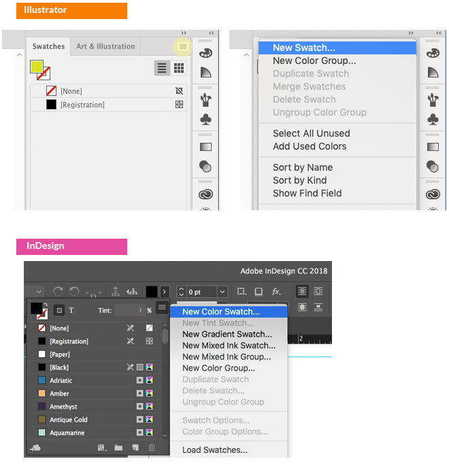Click the fx effects icon

276,292
